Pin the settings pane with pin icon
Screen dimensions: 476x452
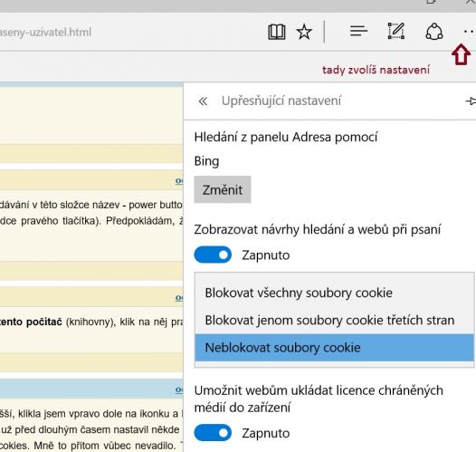tap(471, 101)
